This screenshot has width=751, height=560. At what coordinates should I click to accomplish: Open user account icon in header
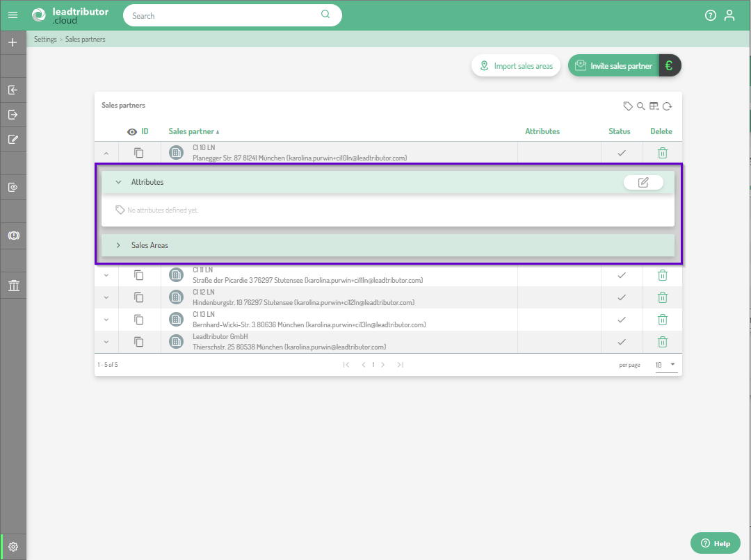[x=729, y=15]
